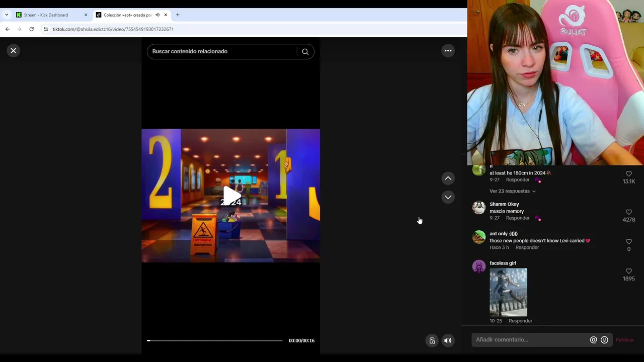Image resolution: width=644 pixels, height=362 pixels.
Task: Close the TikTok browser tab
Action: (166, 15)
